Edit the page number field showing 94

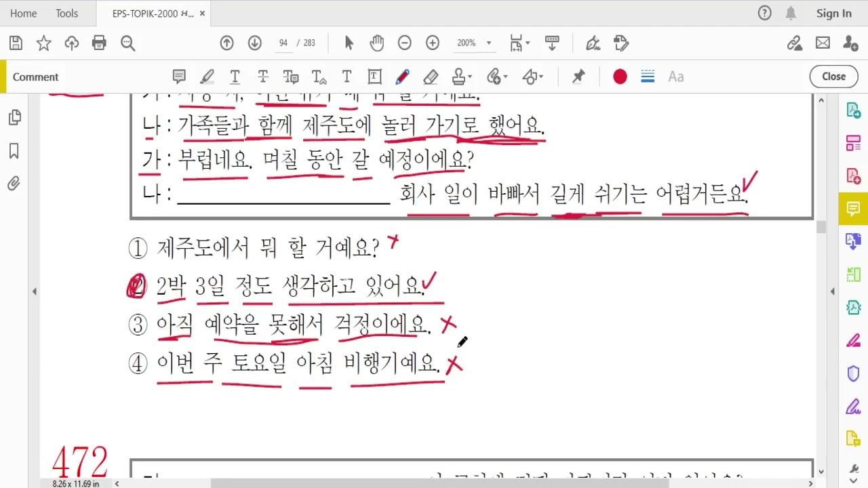tap(283, 43)
